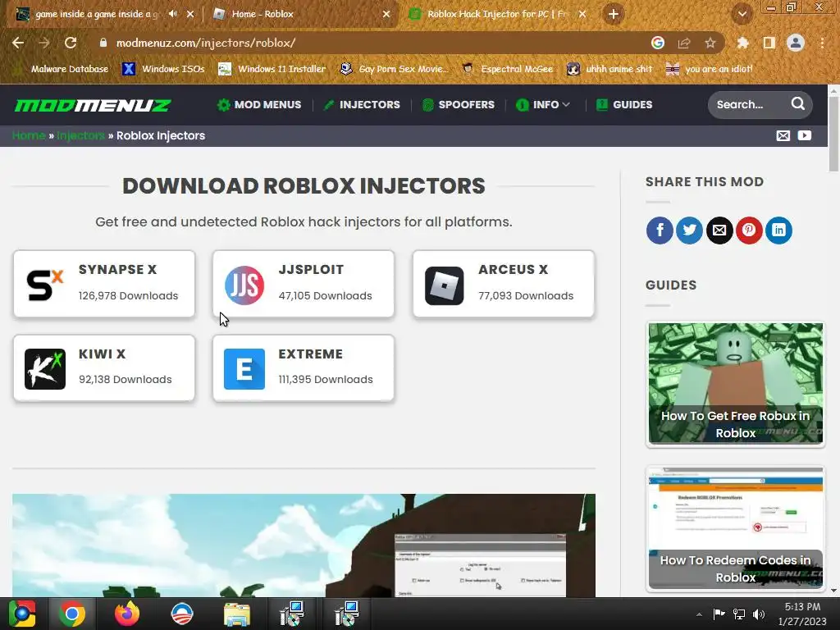Open the File Explorer taskbar icon

coord(237,614)
